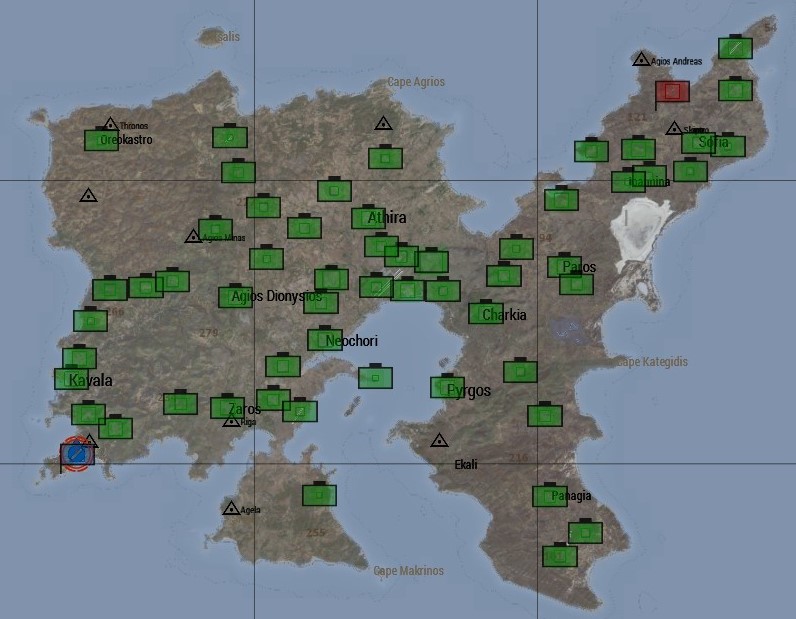
Task: Click the Ekali location label
Action: 466,465
